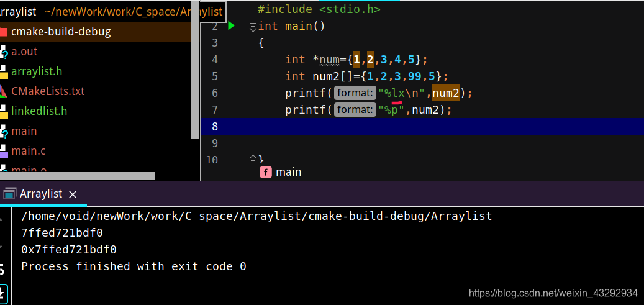The width and height of the screenshot is (644, 305).
Task: Click the console output 0x7ffed721bdf0
Action: [x=69, y=250]
